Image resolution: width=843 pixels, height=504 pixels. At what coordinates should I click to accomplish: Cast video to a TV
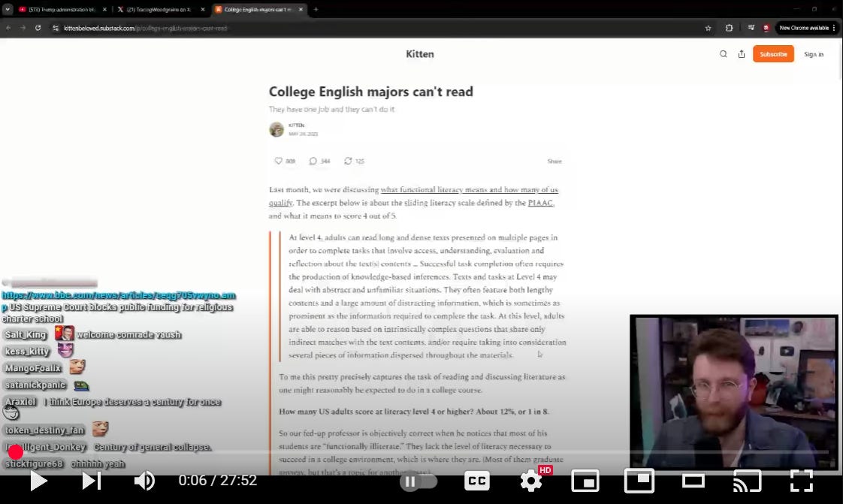tap(748, 481)
